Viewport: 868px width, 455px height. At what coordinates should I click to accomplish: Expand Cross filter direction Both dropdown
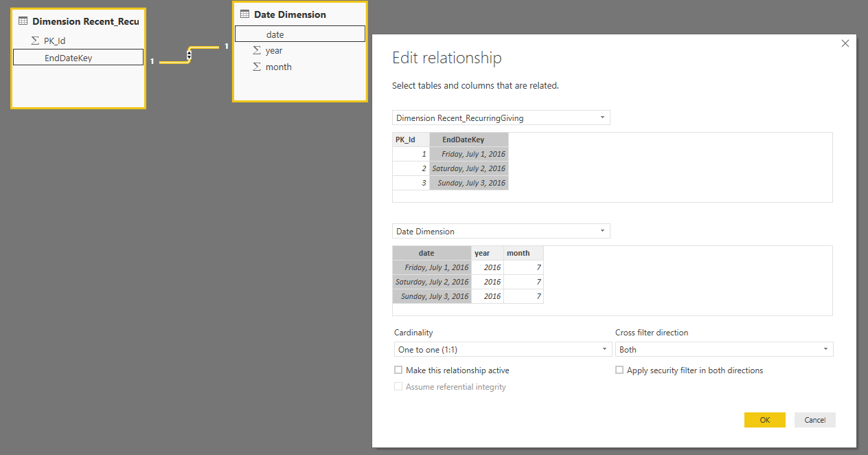(x=724, y=349)
